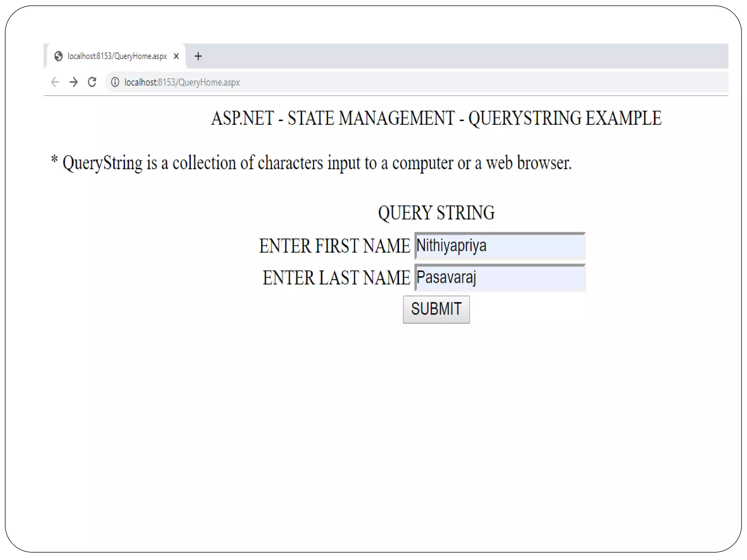Image resolution: width=747 pixels, height=560 pixels.
Task: Open a new tab with plus button
Action: 198,56
